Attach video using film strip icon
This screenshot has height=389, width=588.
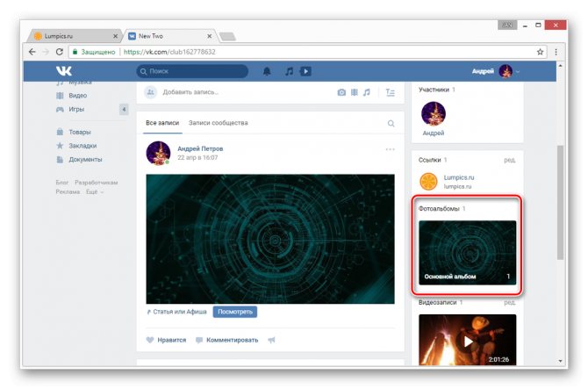[x=355, y=92]
